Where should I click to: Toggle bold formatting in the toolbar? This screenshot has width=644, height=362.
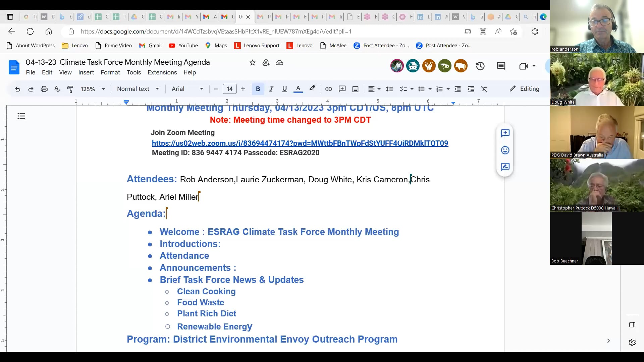tap(258, 89)
